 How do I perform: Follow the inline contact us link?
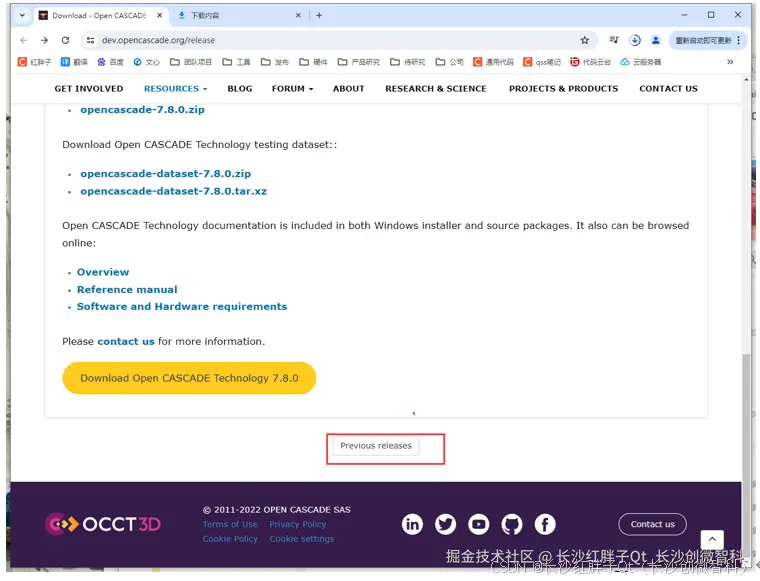click(126, 341)
